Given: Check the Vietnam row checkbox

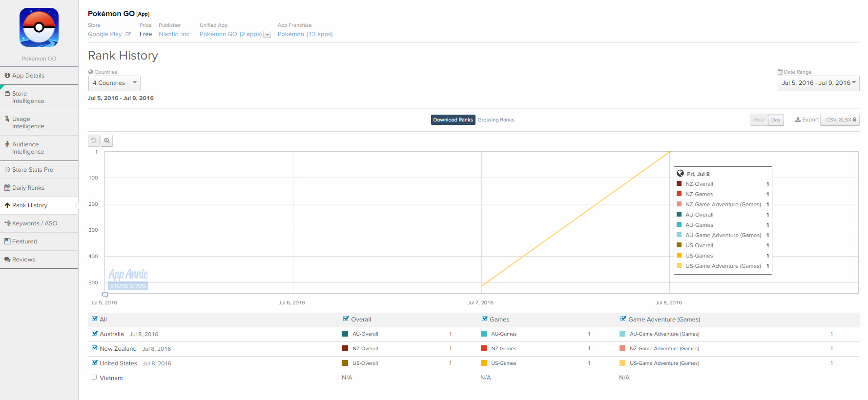Looking at the screenshot, I should [94, 377].
